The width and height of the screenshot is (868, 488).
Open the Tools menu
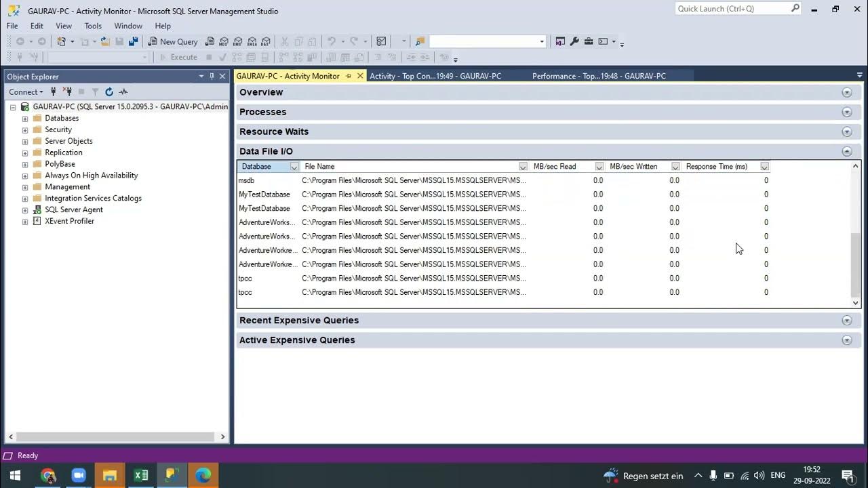(x=93, y=26)
